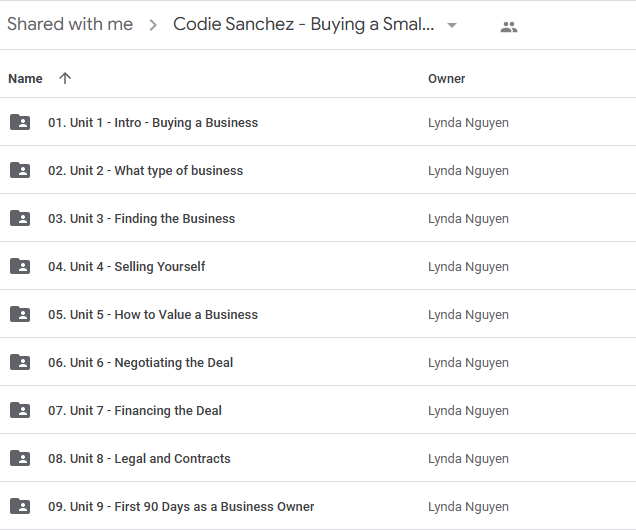The width and height of the screenshot is (636, 530).
Task: Click the Owner column header
Action: (447, 79)
